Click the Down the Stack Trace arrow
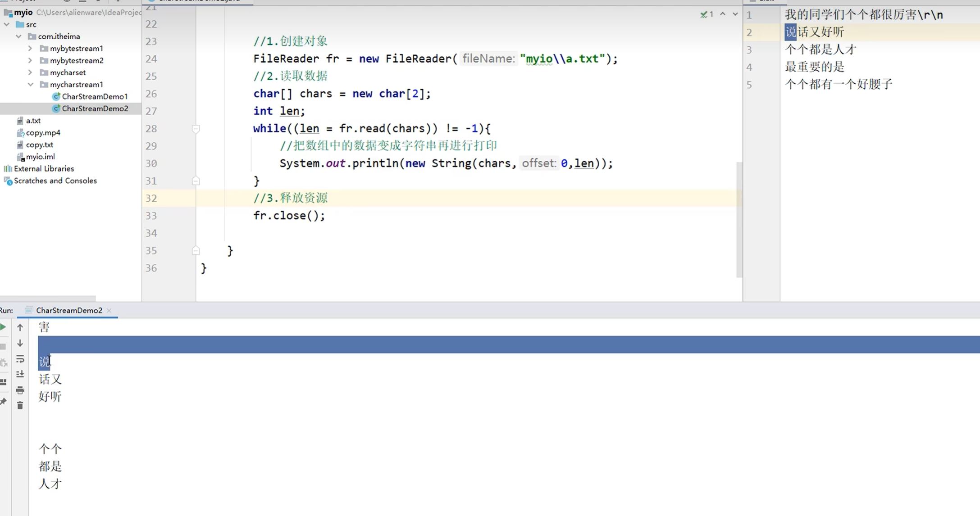Viewport: 980px width, 516px height. point(20,344)
